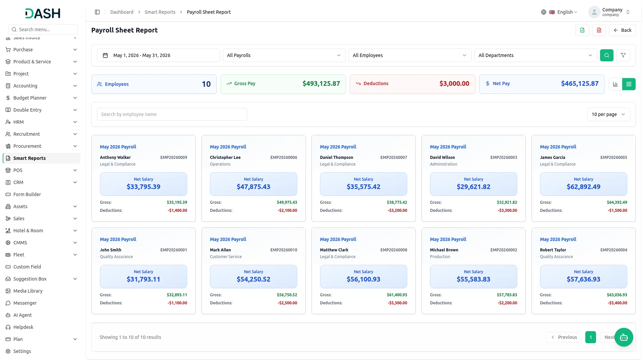Follow the Dashboard breadcrumb link
Image resolution: width=644 pixels, height=362 pixels.
[x=122, y=12]
